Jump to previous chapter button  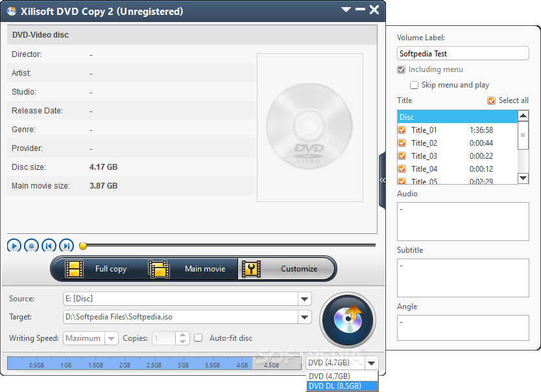49,246
